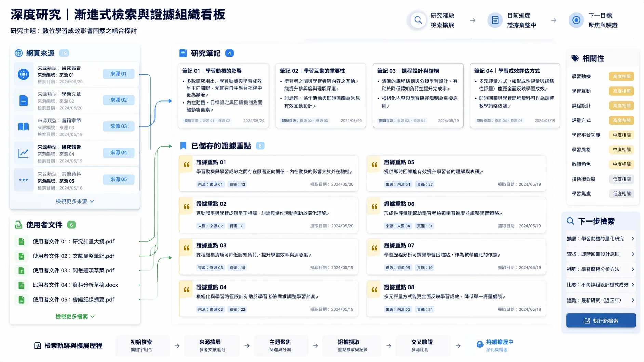Screen dimensions: 644x362
Task: Click the line chart icon for 來源 04
Action: [23, 153]
